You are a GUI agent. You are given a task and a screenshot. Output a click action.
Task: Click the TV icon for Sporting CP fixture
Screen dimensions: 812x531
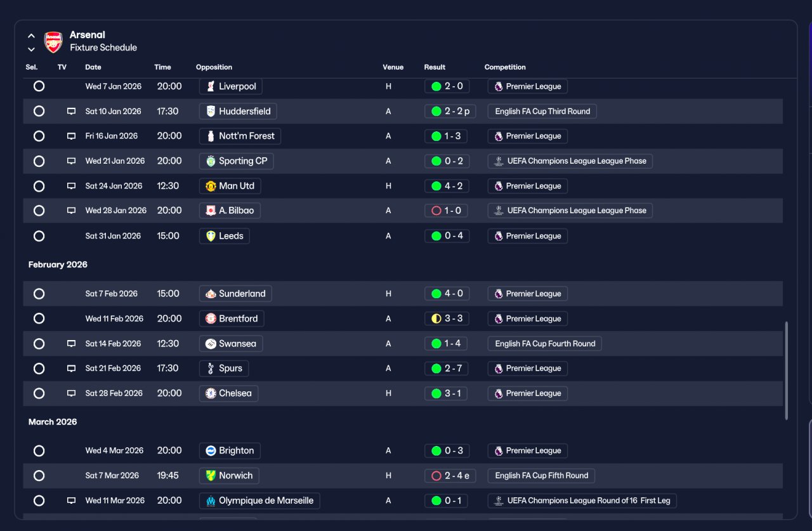(x=71, y=161)
